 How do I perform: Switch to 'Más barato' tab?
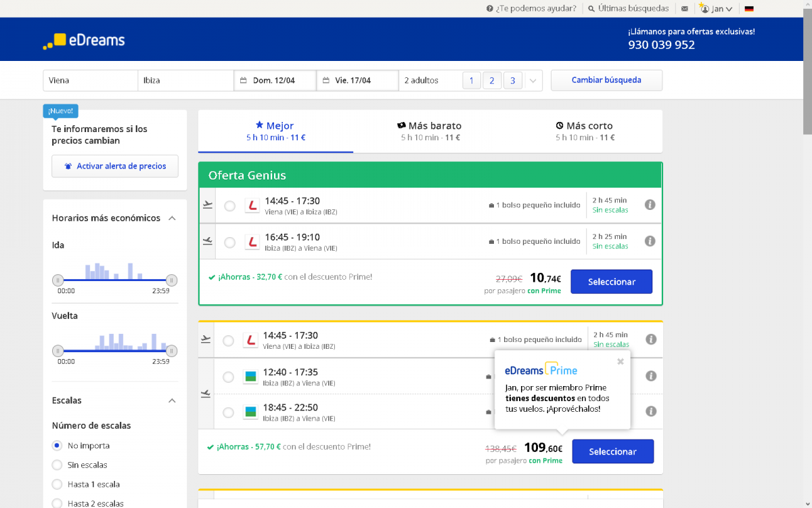tap(430, 131)
